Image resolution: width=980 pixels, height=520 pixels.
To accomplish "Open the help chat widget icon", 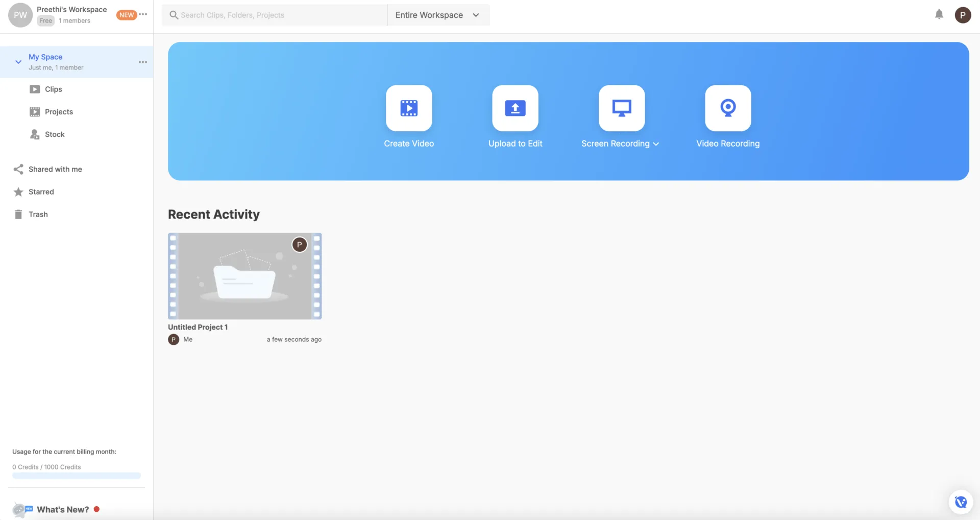I will tap(961, 502).
